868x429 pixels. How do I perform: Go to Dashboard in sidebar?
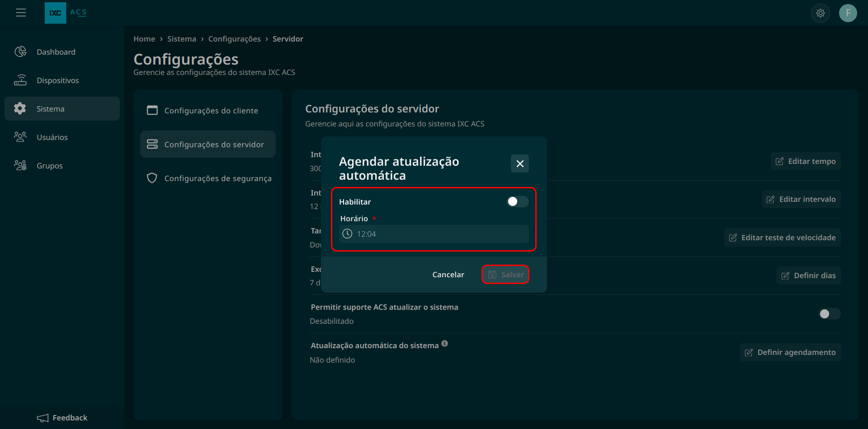click(62, 52)
